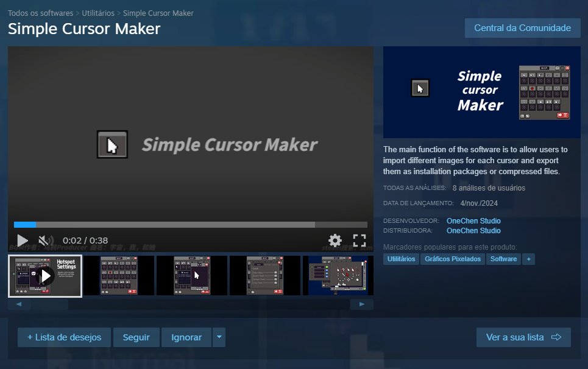Seek within the video progress bar

point(191,225)
